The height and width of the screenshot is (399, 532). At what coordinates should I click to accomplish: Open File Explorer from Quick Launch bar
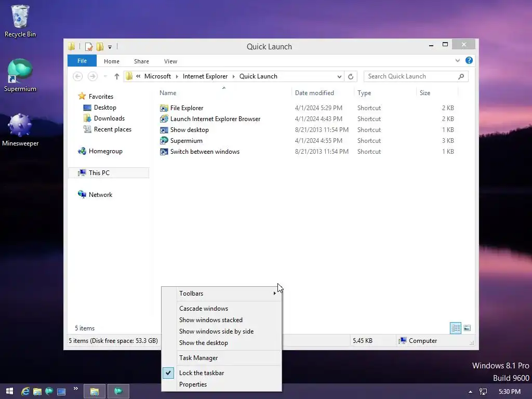(37, 392)
